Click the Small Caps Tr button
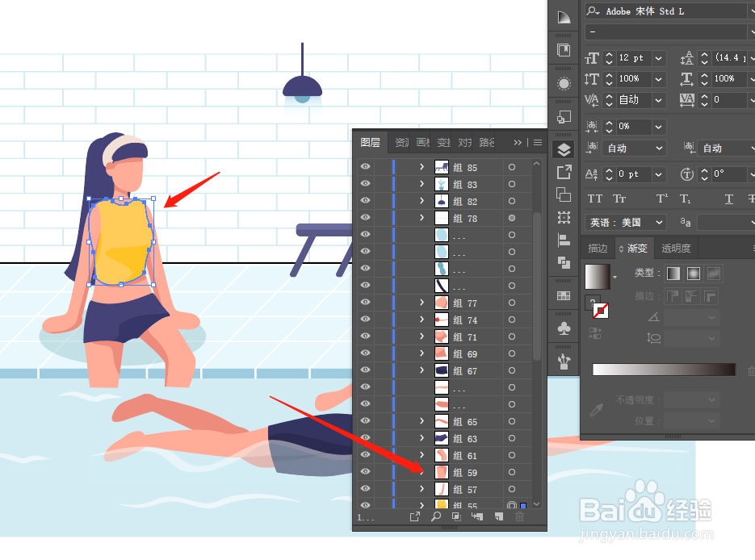 pyautogui.click(x=619, y=199)
